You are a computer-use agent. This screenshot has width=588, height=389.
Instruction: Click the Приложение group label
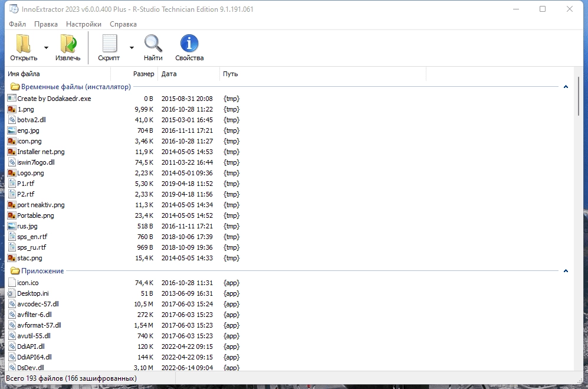[42, 271]
